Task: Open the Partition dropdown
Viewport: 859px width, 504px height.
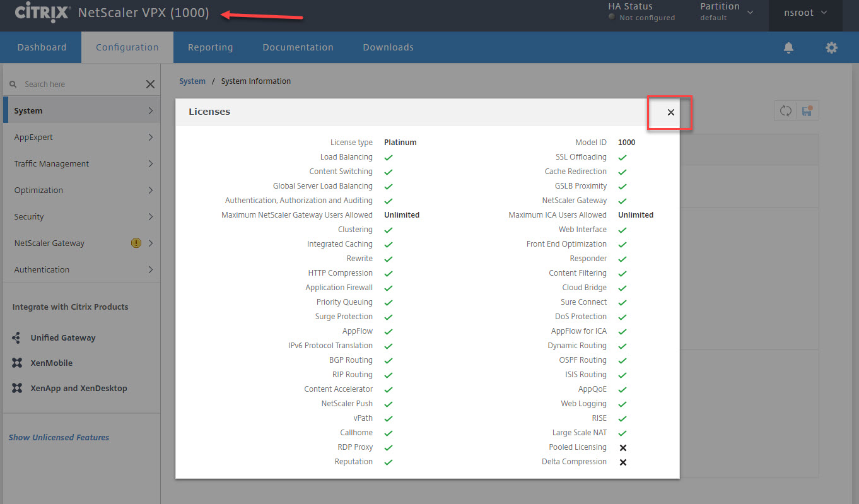Action: [727, 11]
